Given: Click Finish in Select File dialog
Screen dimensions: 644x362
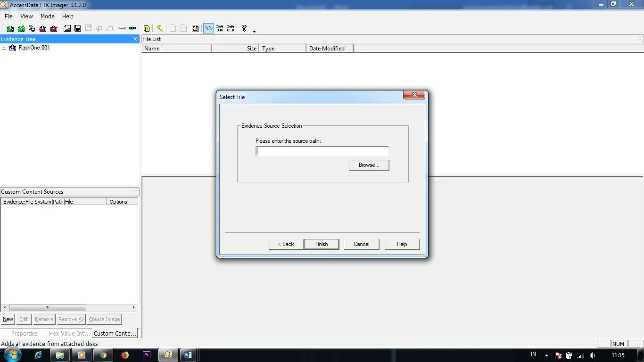Looking at the screenshot, I should click(322, 244).
